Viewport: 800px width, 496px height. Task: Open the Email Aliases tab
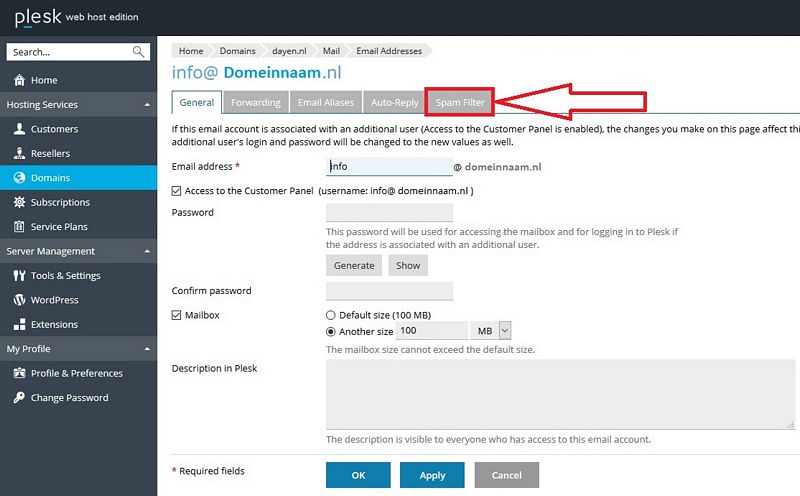coord(326,102)
